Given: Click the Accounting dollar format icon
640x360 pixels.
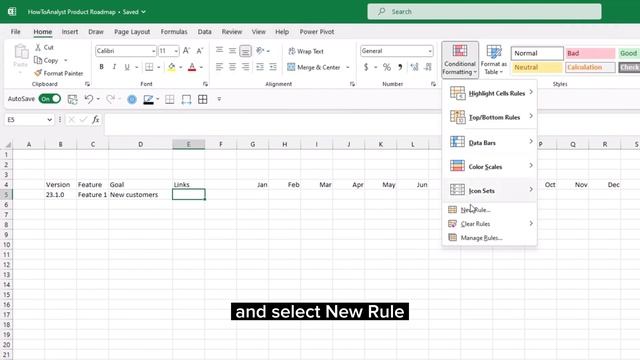Looking at the screenshot, I should tap(366, 67).
